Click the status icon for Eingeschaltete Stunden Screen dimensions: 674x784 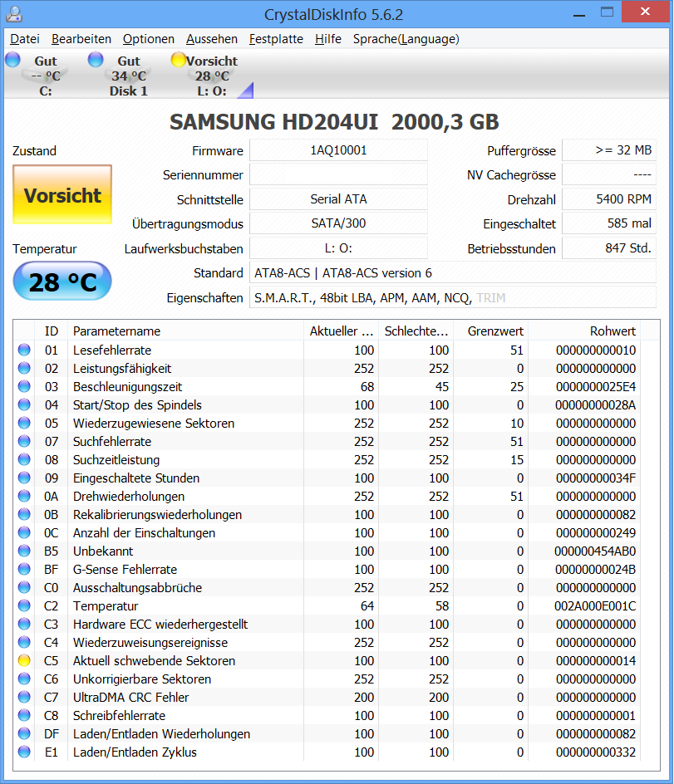click(x=24, y=478)
